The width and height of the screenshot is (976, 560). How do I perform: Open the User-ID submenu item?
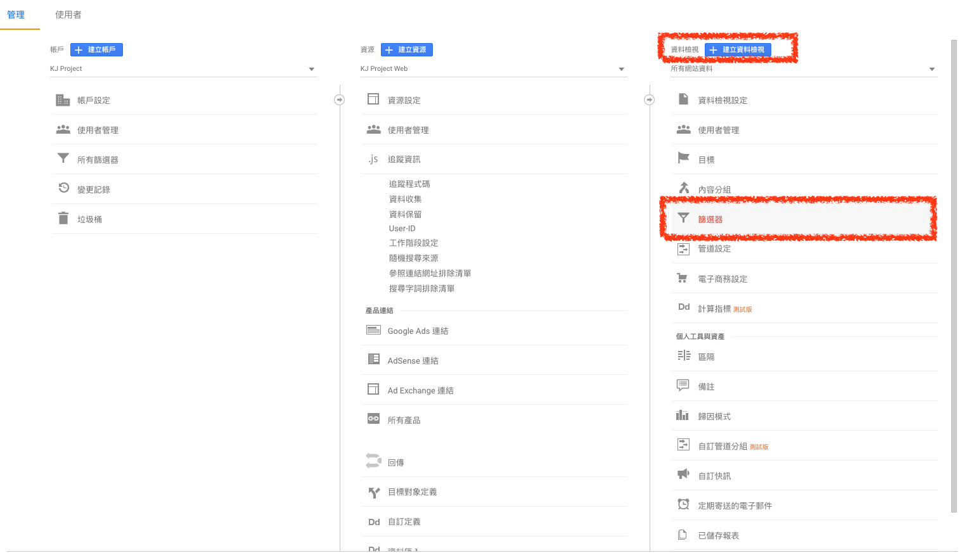tap(402, 229)
